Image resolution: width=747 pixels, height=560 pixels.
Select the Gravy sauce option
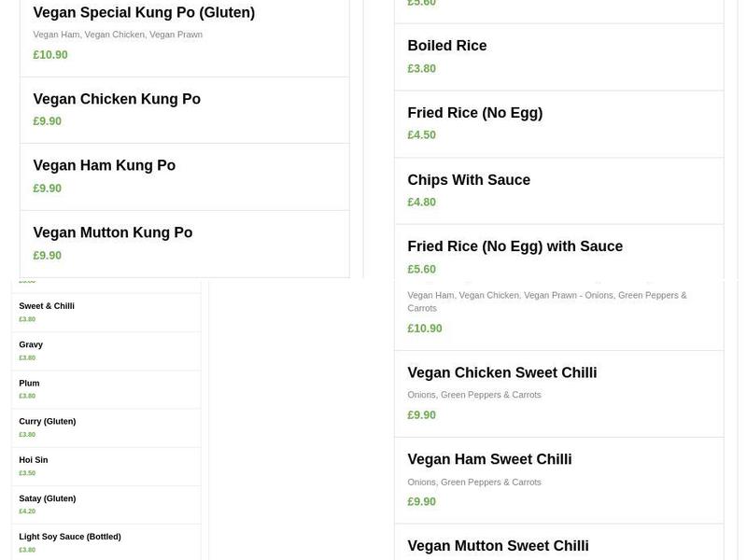click(x=31, y=344)
